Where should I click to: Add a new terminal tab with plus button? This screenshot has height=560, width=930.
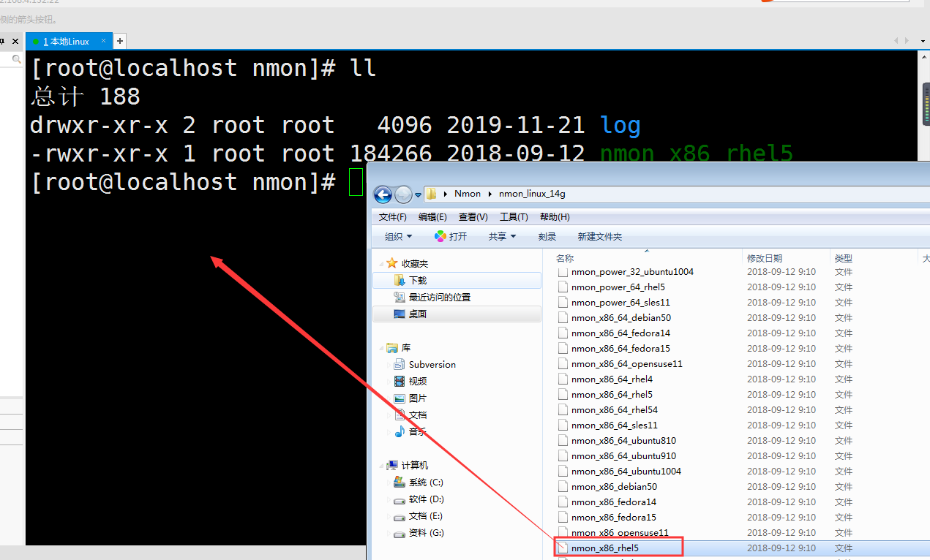[120, 42]
